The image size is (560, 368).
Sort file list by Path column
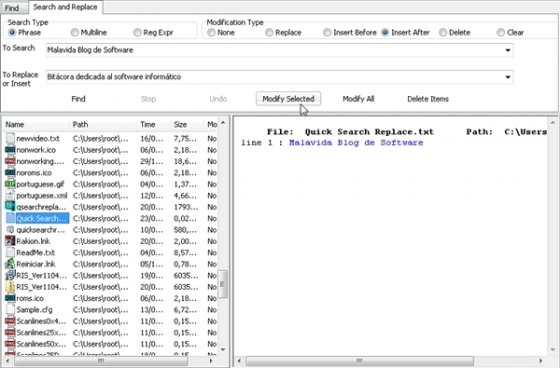[103, 124]
